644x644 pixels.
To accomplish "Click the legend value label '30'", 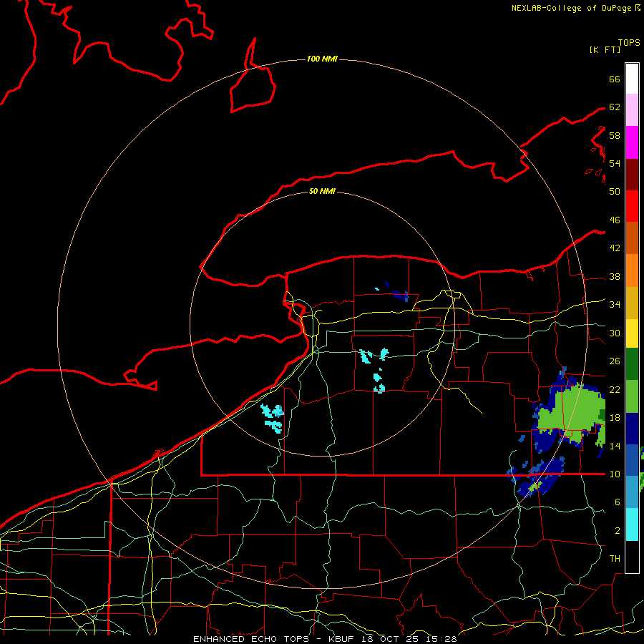I will 615,333.
